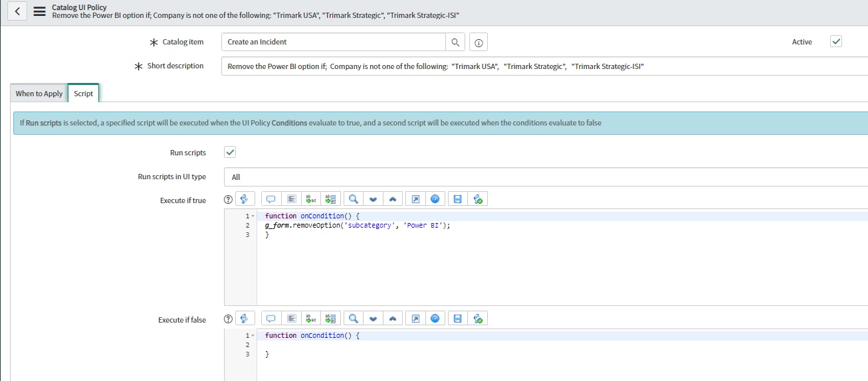
Task: Format code in Execute if true editor
Action: 290,199
